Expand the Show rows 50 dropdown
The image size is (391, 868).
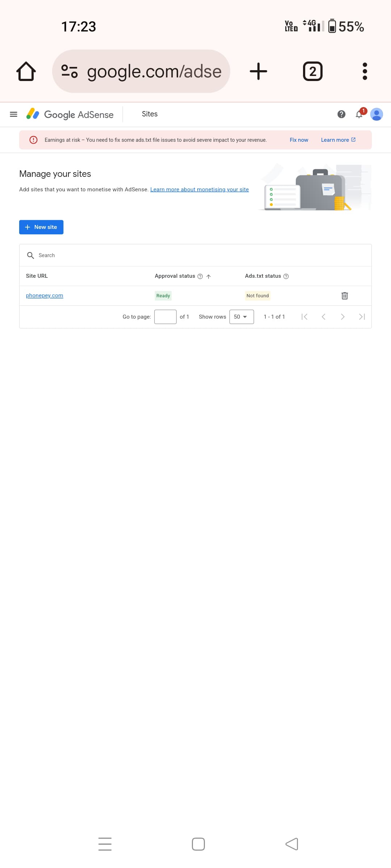pyautogui.click(x=241, y=317)
